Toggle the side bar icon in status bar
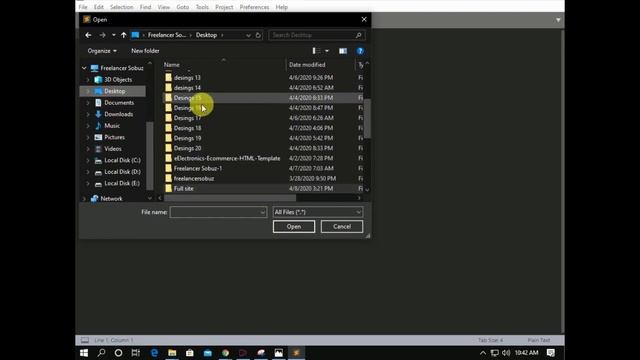The width and height of the screenshot is (640, 360). coord(85,340)
